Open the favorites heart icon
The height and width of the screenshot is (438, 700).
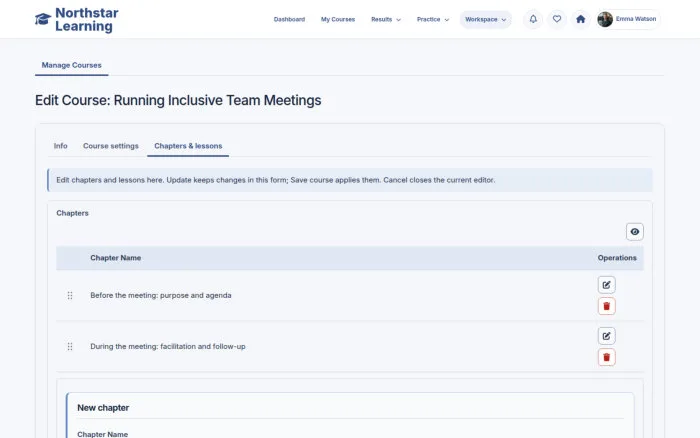tap(557, 19)
